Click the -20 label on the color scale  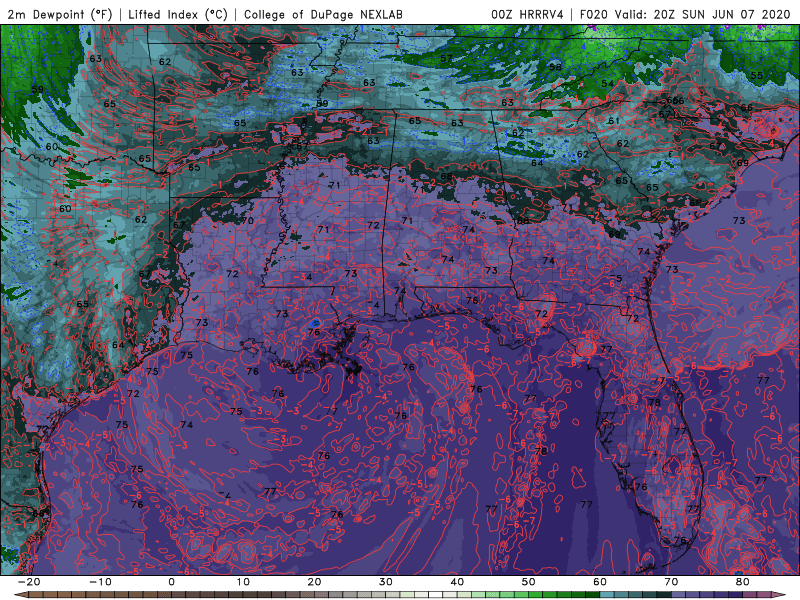coord(29,582)
